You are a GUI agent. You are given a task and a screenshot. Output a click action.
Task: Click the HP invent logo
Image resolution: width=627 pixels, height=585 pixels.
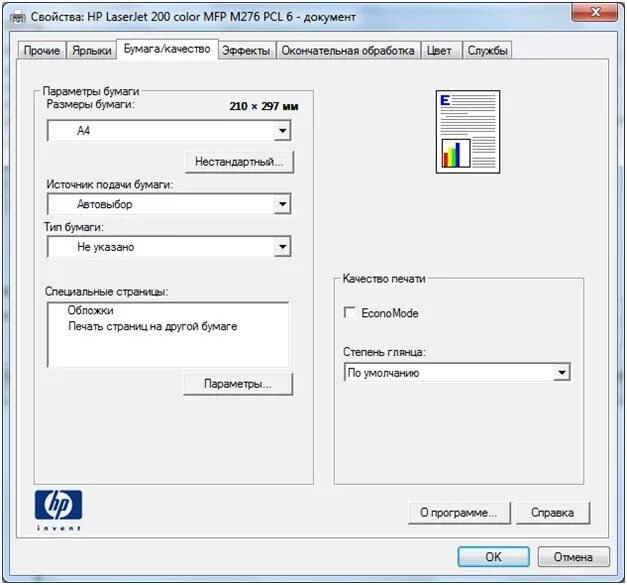pyautogui.click(x=58, y=510)
